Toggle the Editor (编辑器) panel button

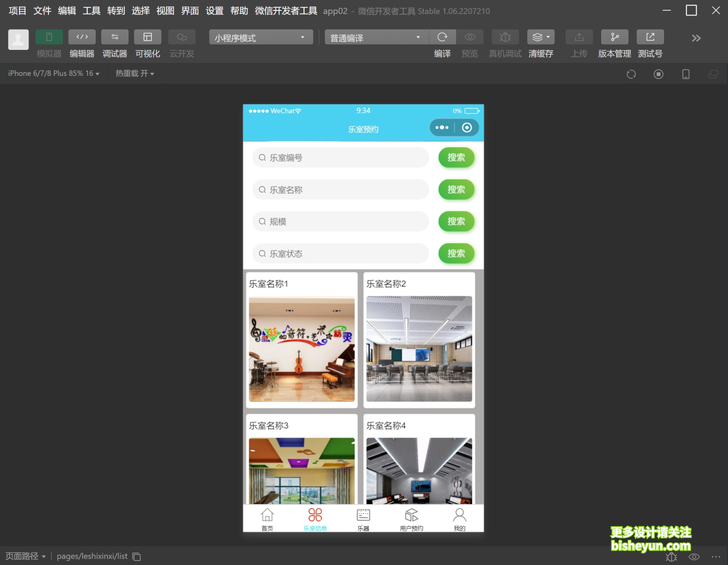point(82,37)
